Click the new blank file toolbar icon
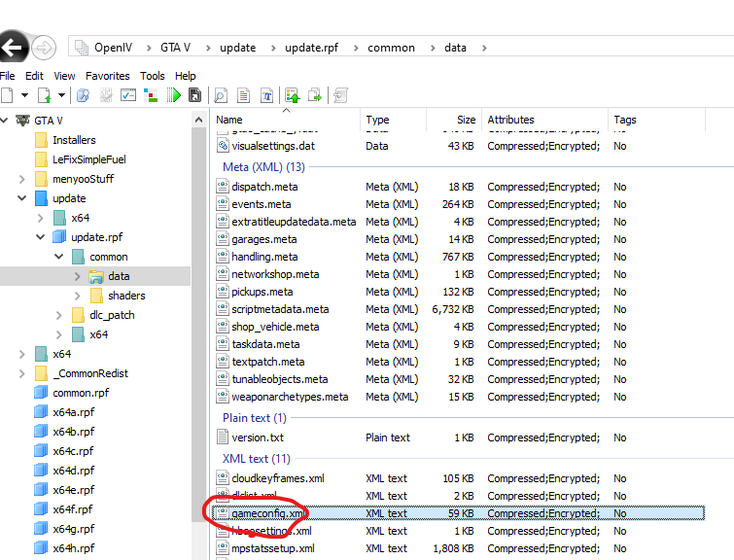Viewport: 734px width, 560px height. tap(8, 95)
